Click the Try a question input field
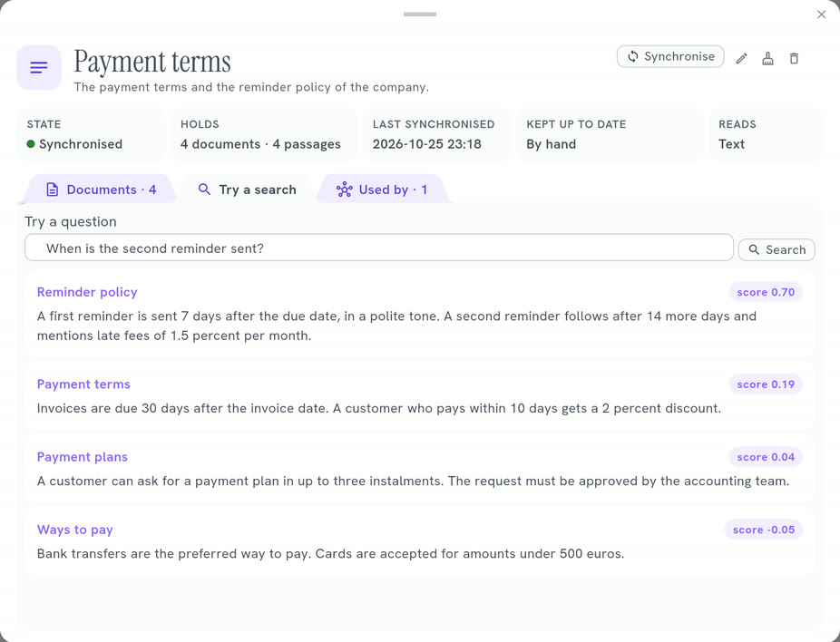Screen dimensions: 840x642 point(379,248)
